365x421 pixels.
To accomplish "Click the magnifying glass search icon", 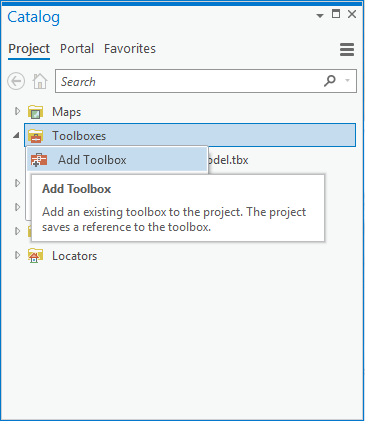I will 330,81.
